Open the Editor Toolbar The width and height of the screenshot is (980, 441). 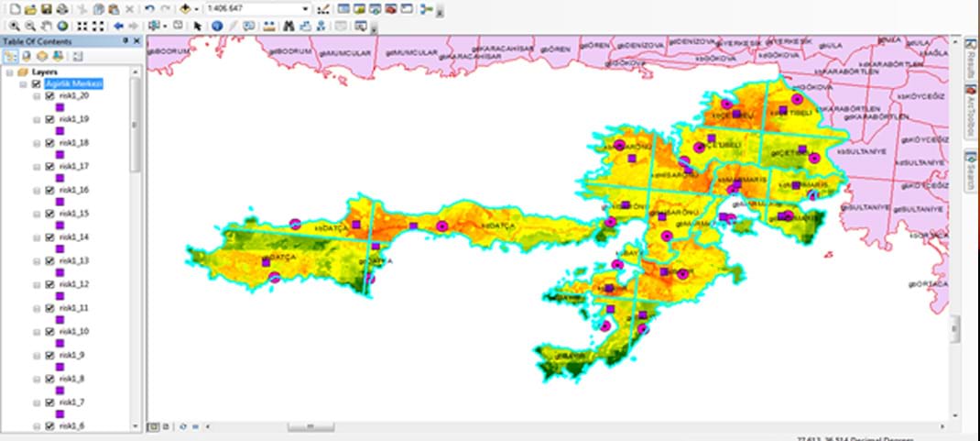323,9
